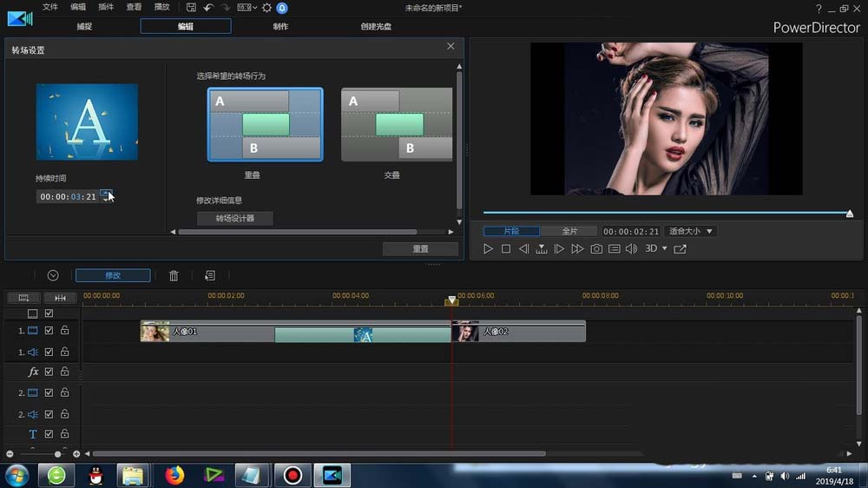This screenshot has width=868, height=488.
Task: Undo the last action
Action: (208, 8)
